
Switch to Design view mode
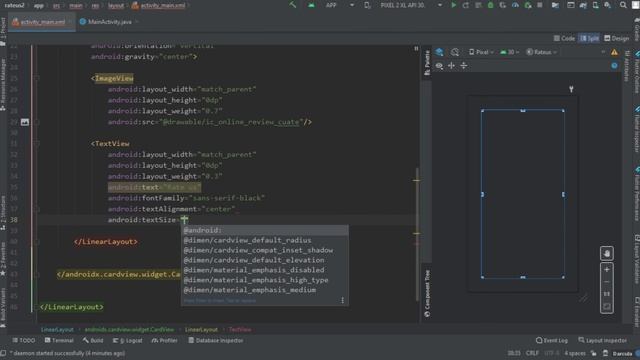(616, 38)
